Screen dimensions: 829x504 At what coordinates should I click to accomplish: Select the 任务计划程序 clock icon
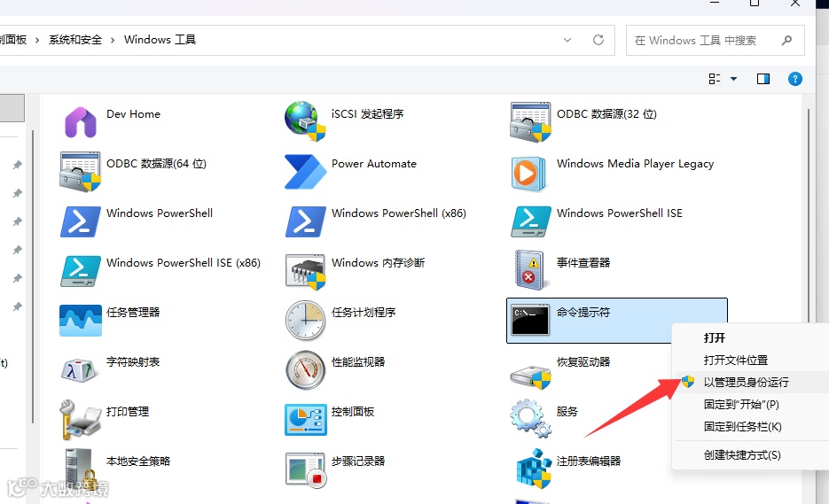coord(305,320)
